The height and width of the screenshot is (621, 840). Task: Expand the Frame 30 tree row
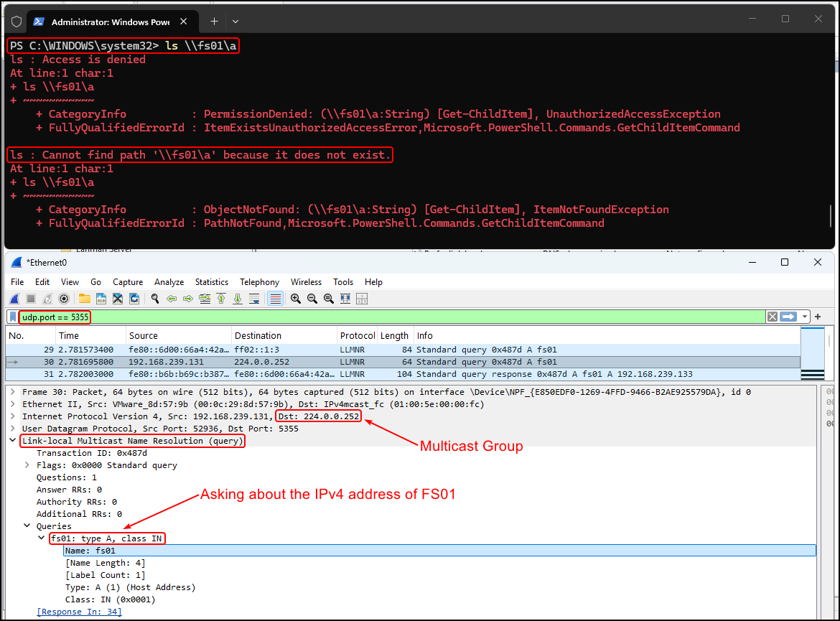point(12,392)
